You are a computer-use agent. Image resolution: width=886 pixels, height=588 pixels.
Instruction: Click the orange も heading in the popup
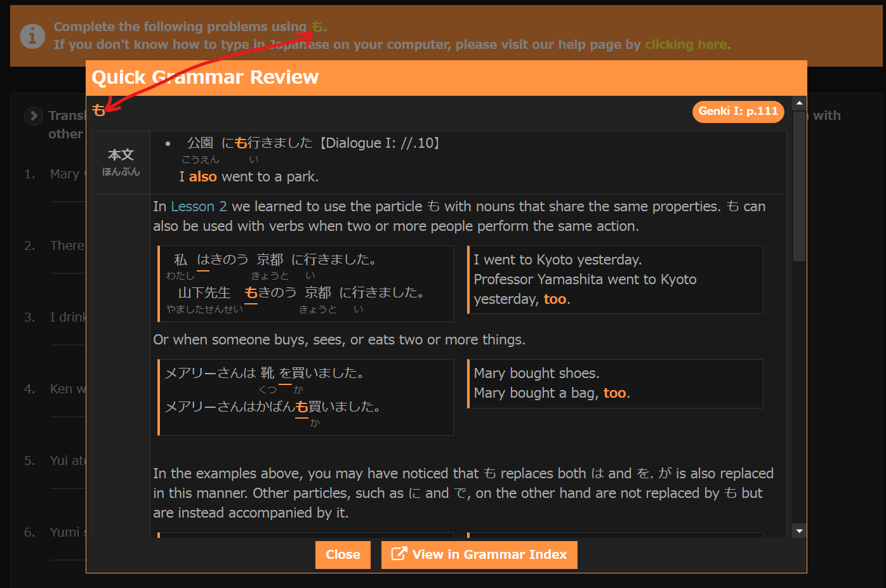(98, 110)
